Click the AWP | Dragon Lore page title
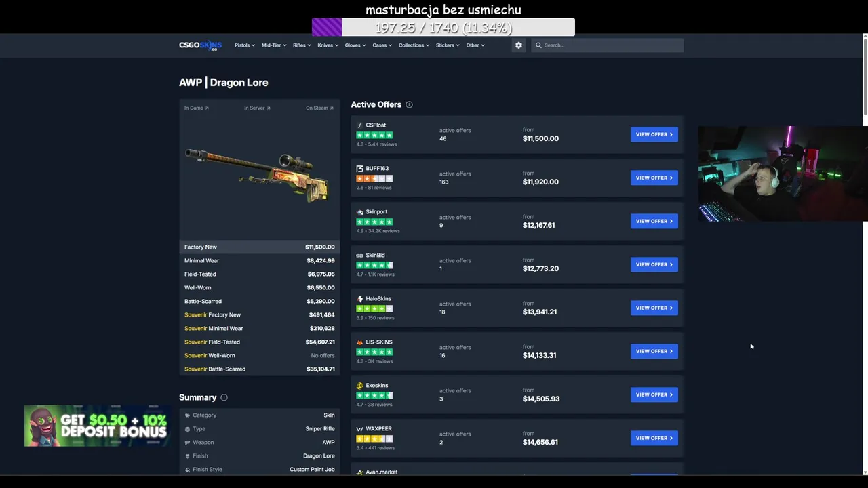 click(224, 82)
